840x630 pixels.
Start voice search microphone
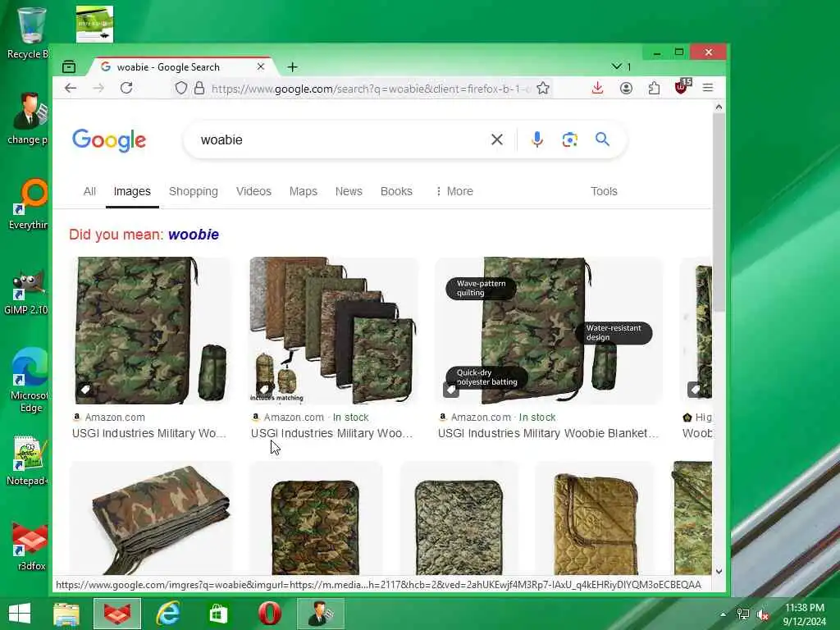pos(536,139)
